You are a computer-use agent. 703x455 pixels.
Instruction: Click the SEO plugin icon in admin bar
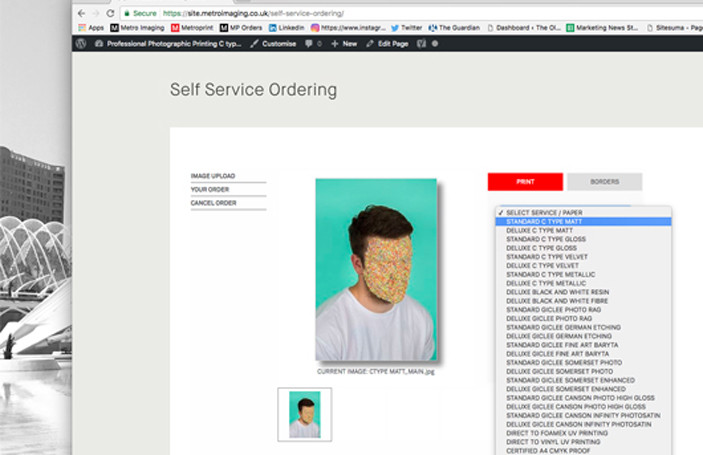tap(421, 43)
